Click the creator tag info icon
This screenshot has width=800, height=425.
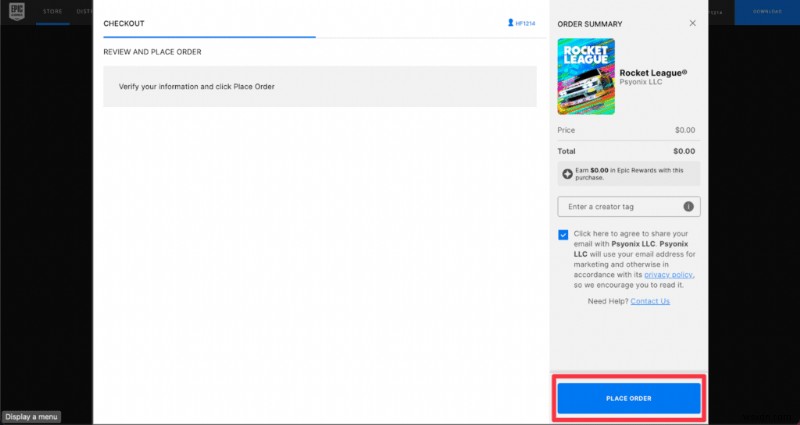pos(688,207)
